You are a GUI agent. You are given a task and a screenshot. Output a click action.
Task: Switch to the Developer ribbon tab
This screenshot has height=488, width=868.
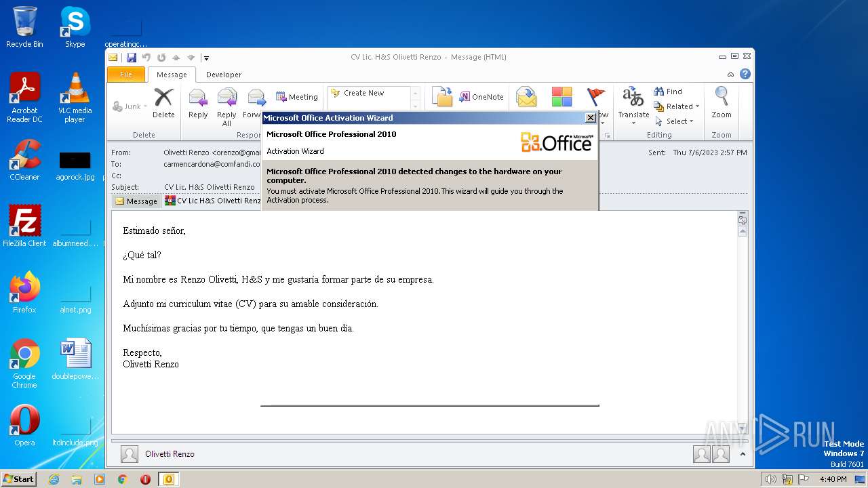[224, 75]
